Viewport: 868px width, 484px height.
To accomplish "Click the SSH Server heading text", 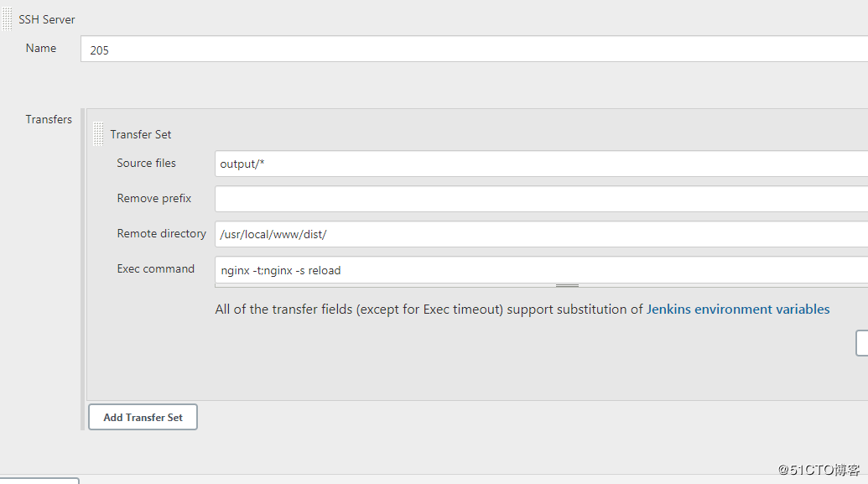I will click(47, 18).
